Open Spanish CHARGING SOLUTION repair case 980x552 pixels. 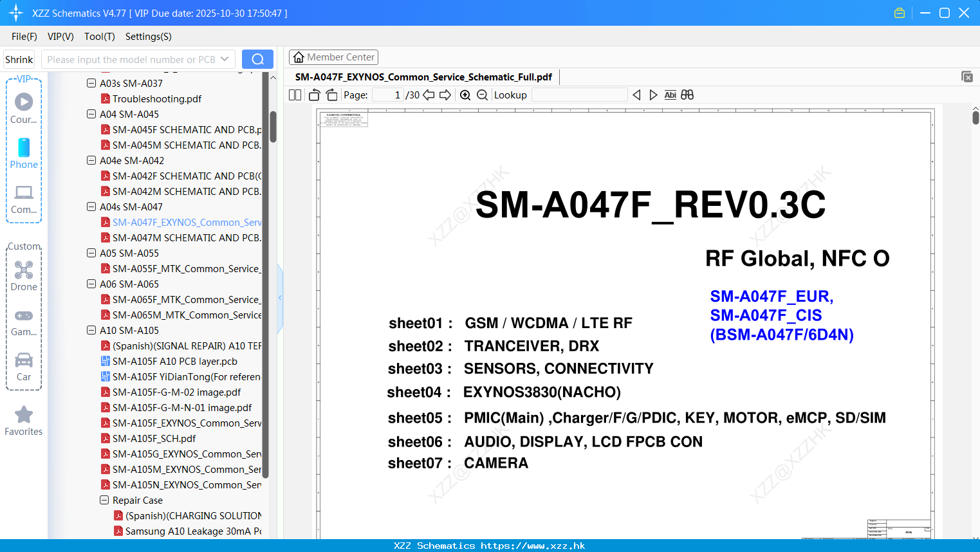click(x=188, y=515)
